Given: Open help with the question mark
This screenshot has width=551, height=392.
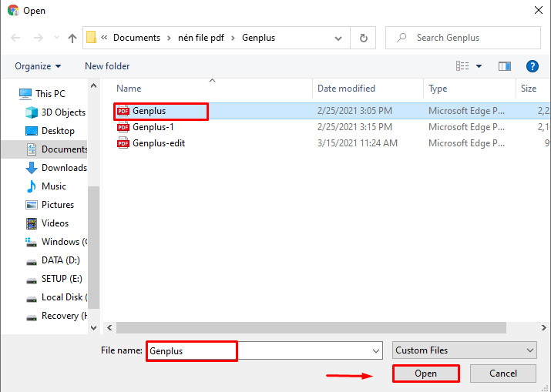Looking at the screenshot, I should [x=532, y=66].
